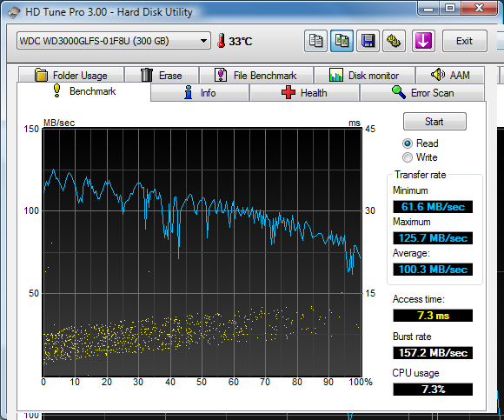Image resolution: width=504 pixels, height=420 pixels.
Task: Close the HD Tune Pro window
Action: 480,9
